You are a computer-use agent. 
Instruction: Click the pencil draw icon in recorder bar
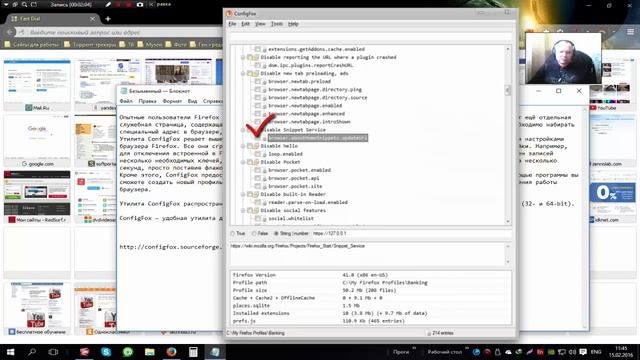click(108, 4)
